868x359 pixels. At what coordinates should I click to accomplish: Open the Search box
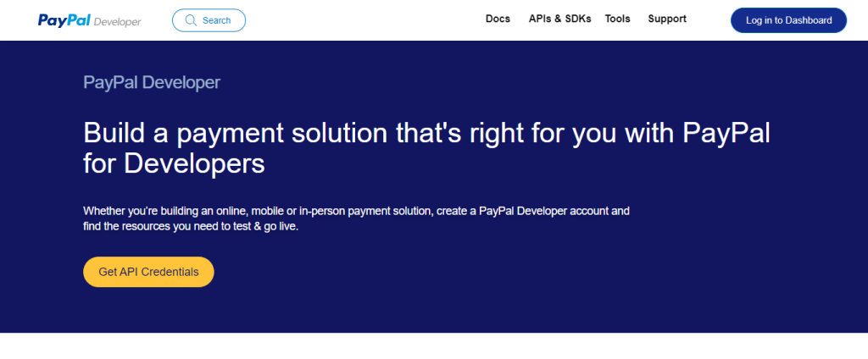[209, 20]
